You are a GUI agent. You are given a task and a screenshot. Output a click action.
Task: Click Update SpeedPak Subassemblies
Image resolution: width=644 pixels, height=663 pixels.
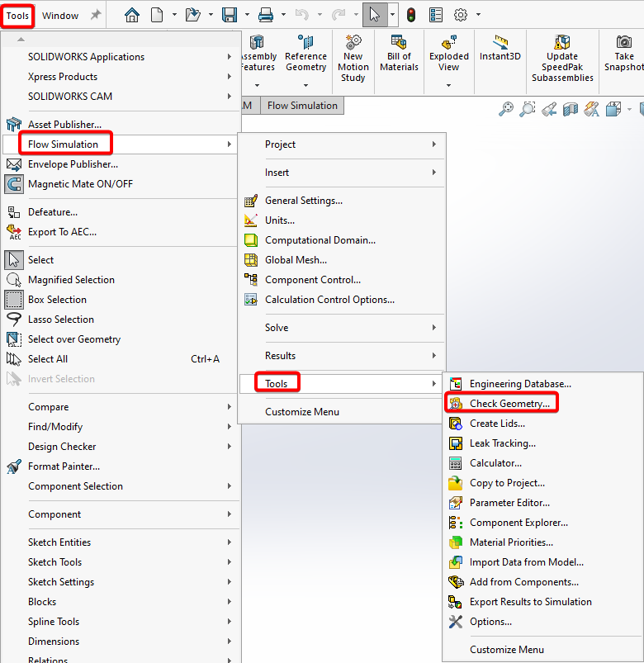[562, 59]
